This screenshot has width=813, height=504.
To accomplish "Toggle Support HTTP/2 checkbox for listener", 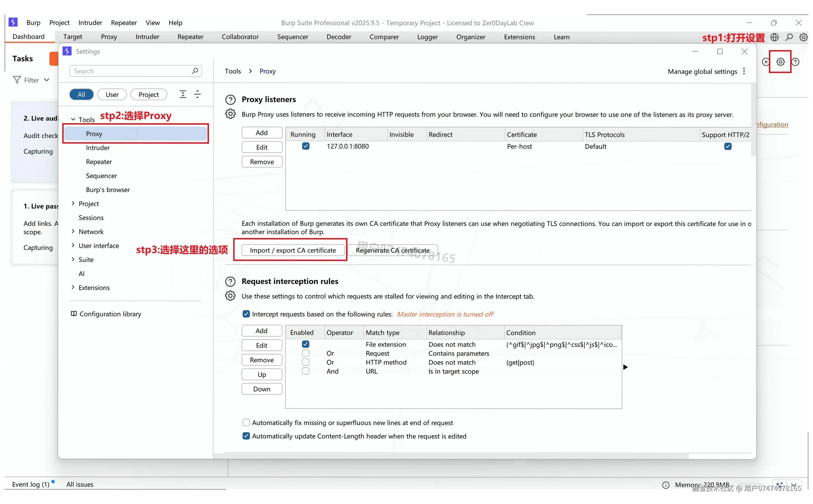I will click(x=728, y=146).
